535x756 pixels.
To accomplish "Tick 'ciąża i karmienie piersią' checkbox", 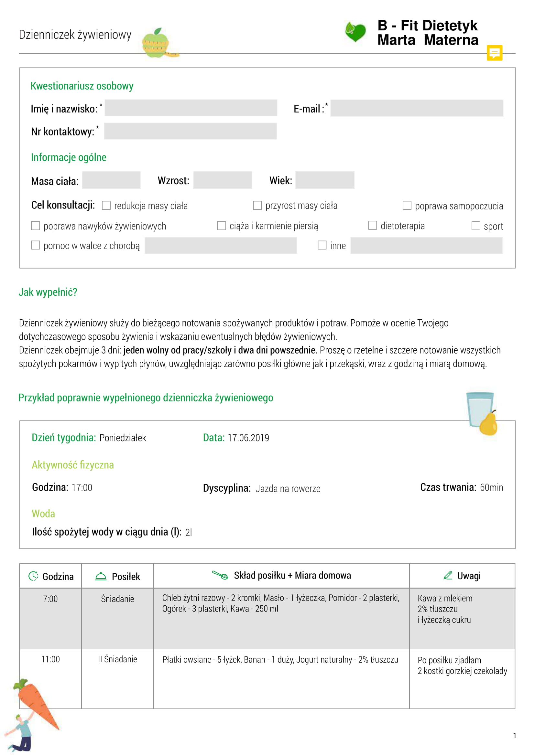I will pyautogui.click(x=221, y=226).
